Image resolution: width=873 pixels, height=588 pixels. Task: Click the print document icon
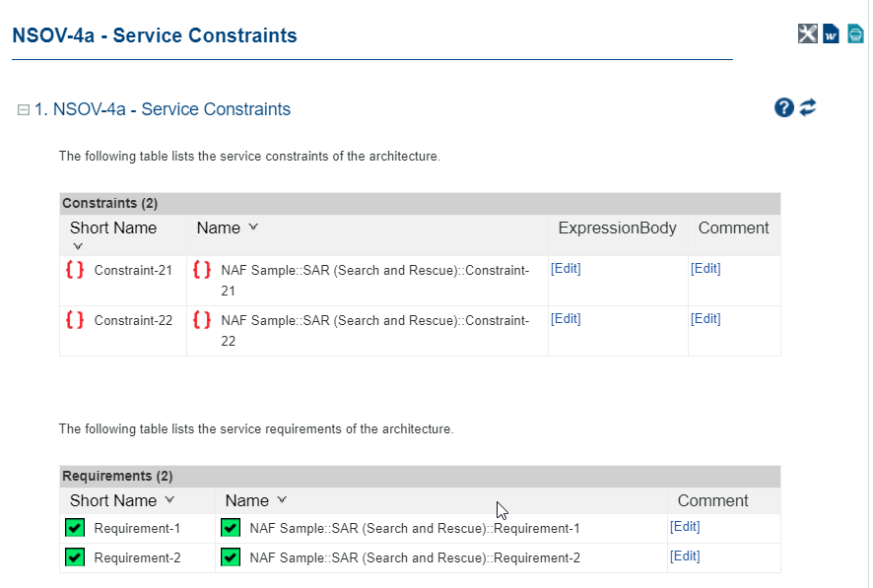[855, 34]
